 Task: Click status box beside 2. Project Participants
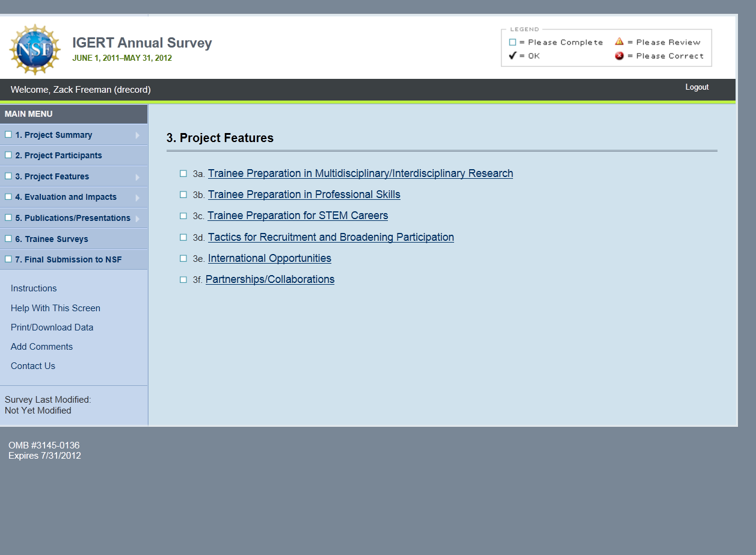pos(8,155)
